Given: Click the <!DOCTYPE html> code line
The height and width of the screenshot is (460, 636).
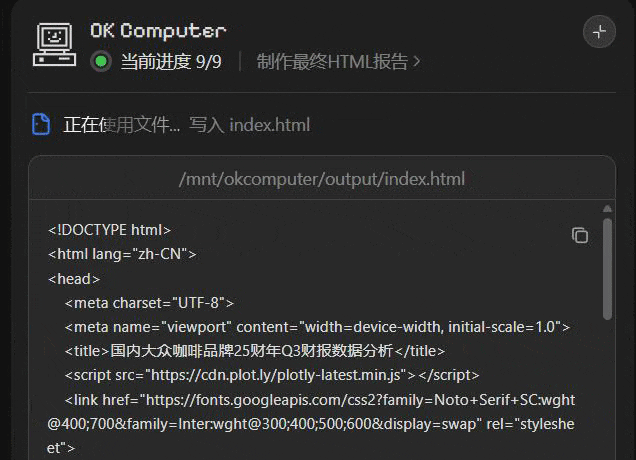Looking at the screenshot, I should pyautogui.click(x=110, y=230).
